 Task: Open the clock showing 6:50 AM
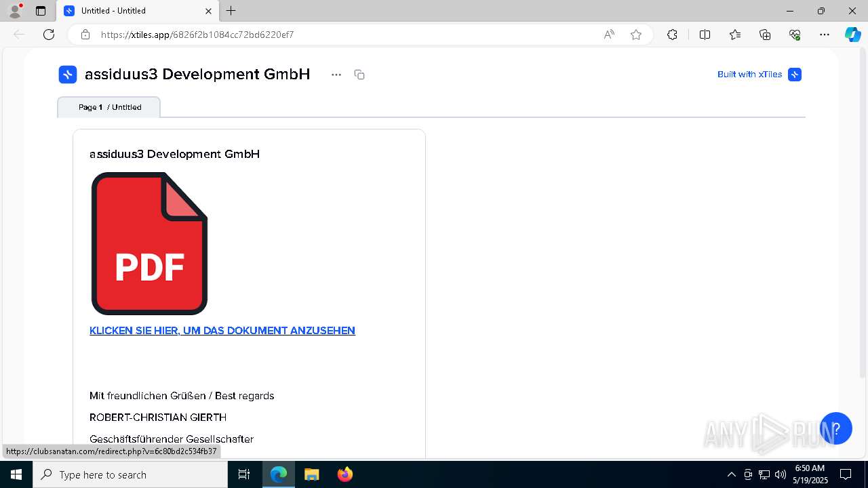(x=810, y=474)
